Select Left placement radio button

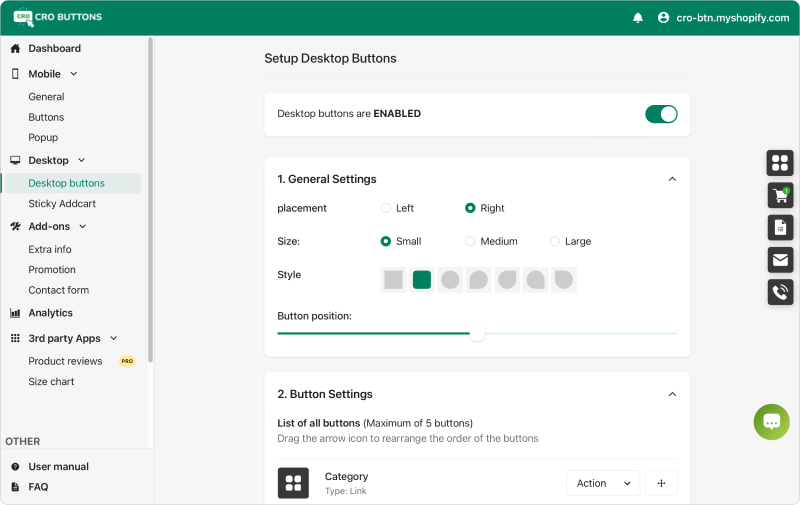(386, 208)
